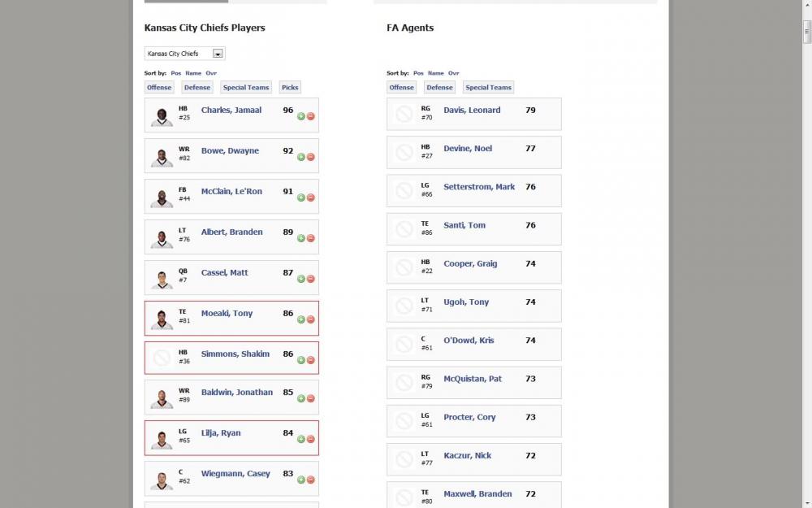812x508 pixels.
Task: Show FA Agents Special Teams tab
Action: [488, 88]
